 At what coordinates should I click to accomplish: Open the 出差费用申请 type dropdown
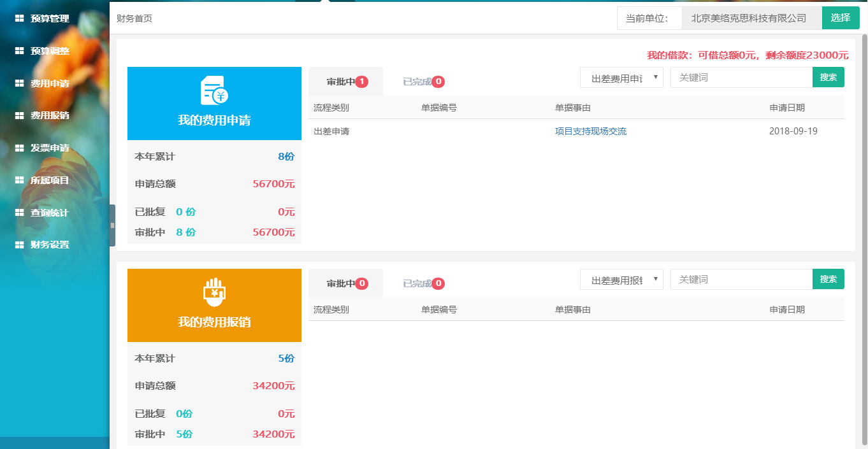click(621, 78)
